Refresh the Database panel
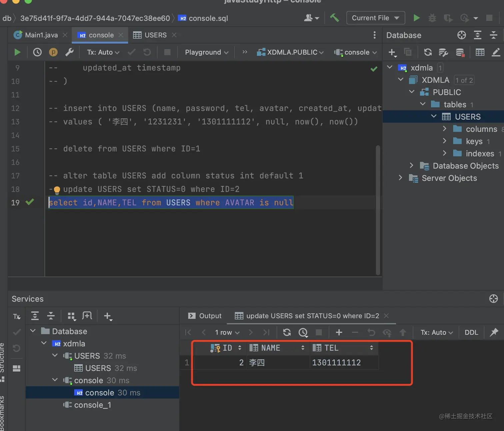Image resolution: width=504 pixels, height=431 pixels. tap(428, 52)
